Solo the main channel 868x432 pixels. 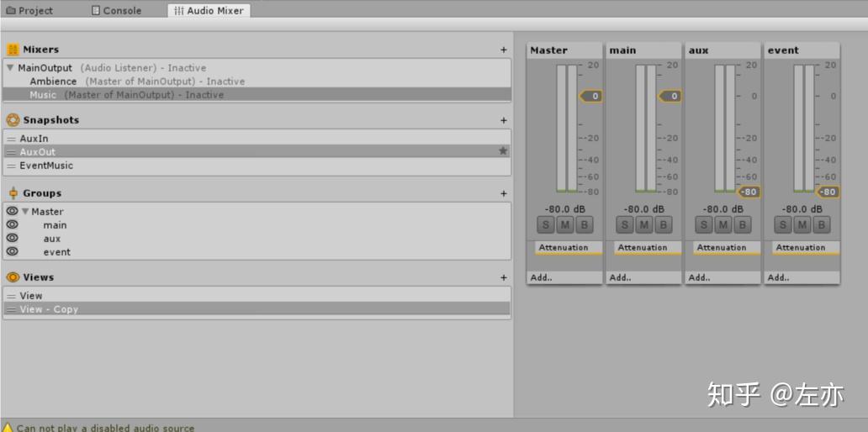[625, 224]
